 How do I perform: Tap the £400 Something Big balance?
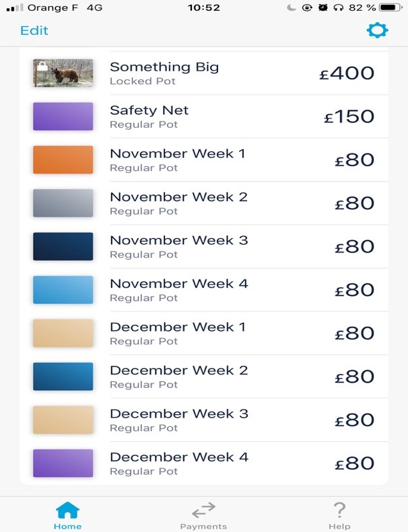(x=347, y=73)
